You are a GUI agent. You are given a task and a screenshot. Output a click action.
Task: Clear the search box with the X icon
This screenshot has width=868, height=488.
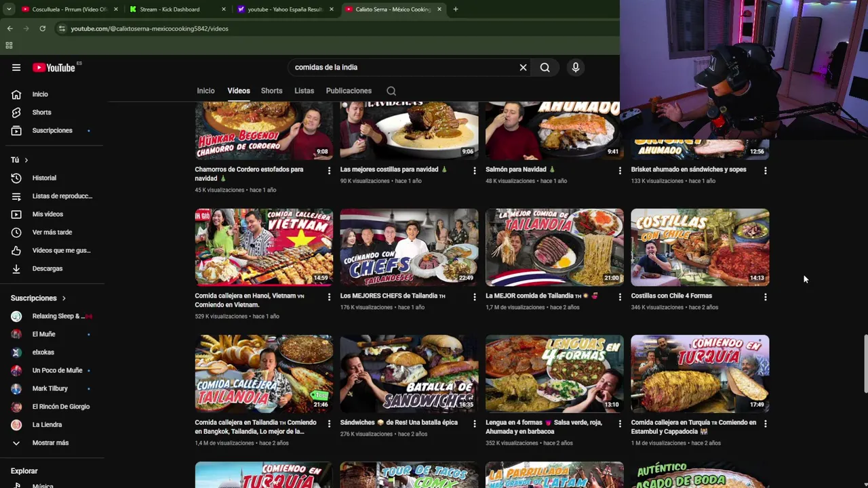(523, 68)
